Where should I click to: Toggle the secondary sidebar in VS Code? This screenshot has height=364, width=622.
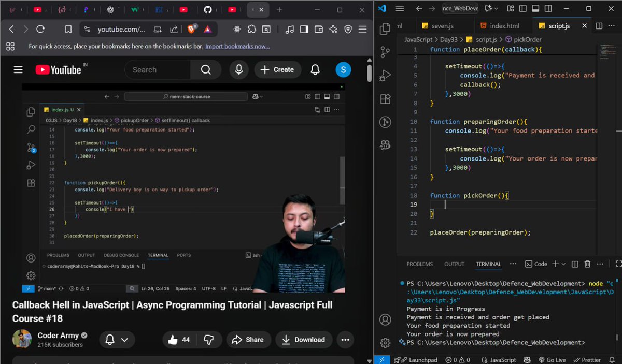[548, 8]
